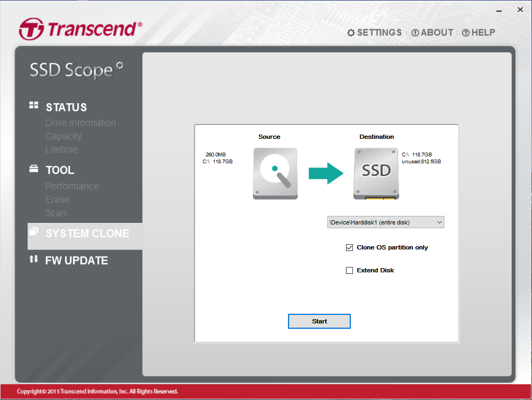The height and width of the screenshot is (400, 532).
Task: Click the Transcend logo
Action: pos(80,29)
